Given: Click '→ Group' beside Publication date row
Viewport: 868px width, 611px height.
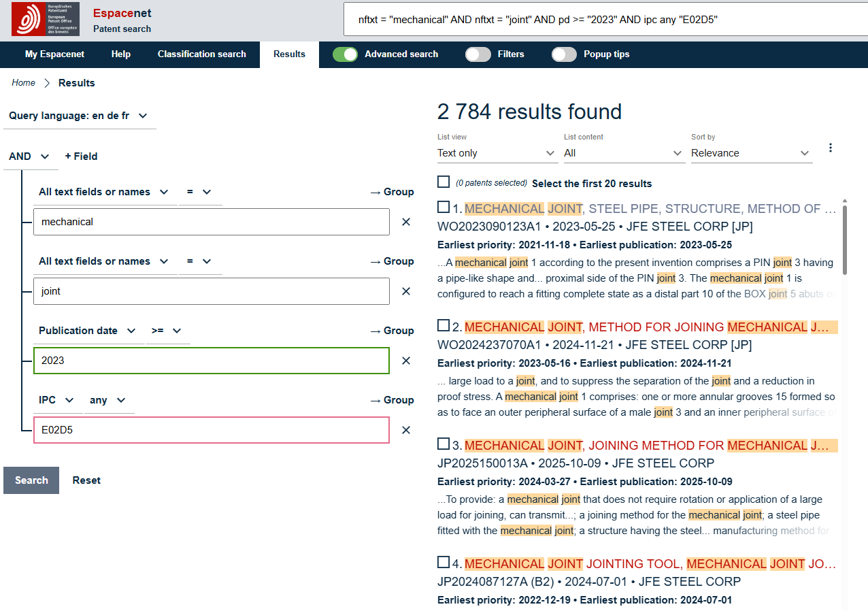Looking at the screenshot, I should point(392,331).
